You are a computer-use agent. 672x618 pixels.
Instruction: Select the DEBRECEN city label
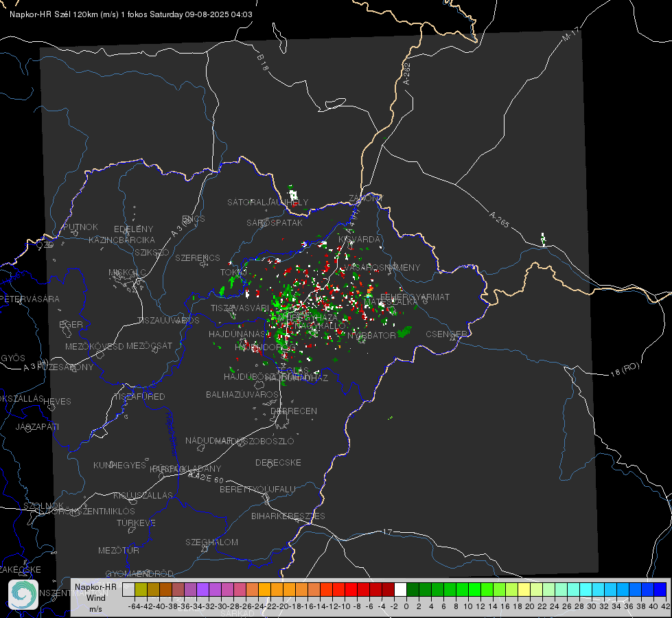pos(294,411)
